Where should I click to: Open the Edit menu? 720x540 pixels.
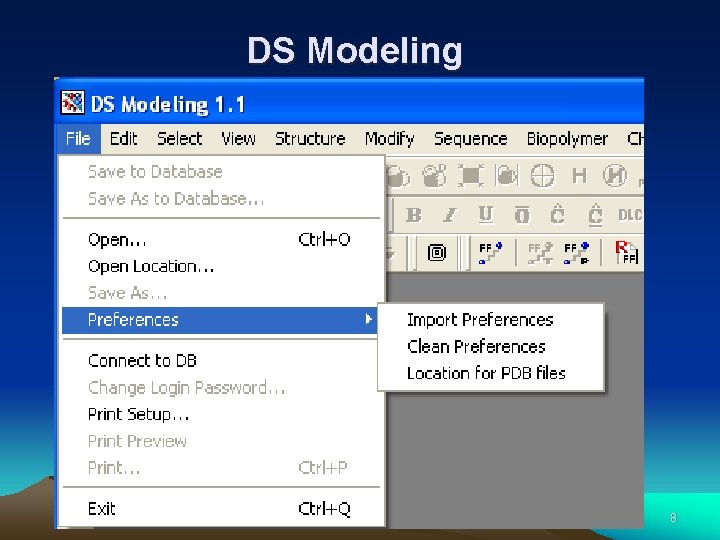coord(124,139)
